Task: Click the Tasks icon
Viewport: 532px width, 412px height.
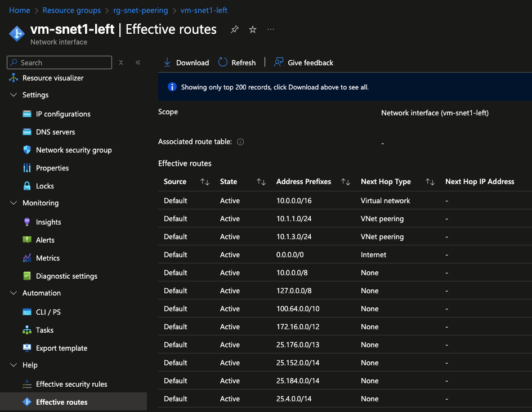Action: click(27, 330)
